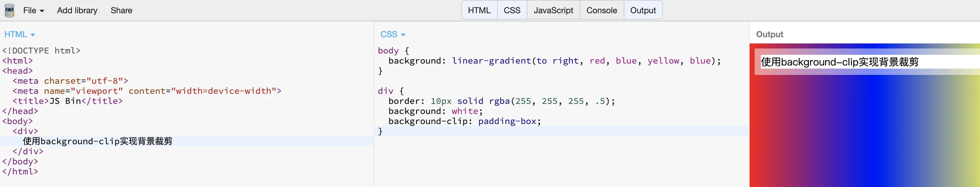
Task: Toggle the JavaScript panel button
Action: [553, 10]
